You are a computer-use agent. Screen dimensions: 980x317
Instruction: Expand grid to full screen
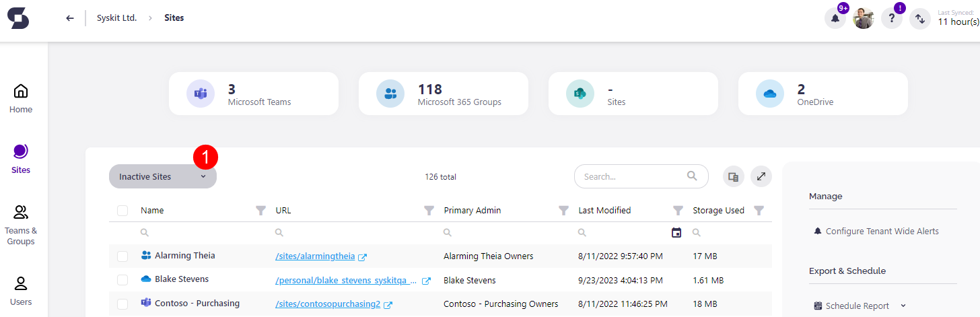coord(761,176)
